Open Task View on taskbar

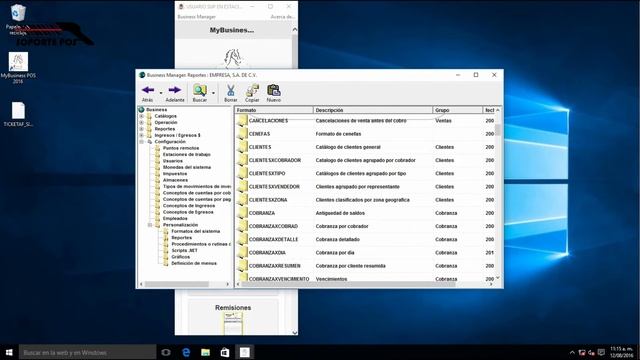pos(166,352)
